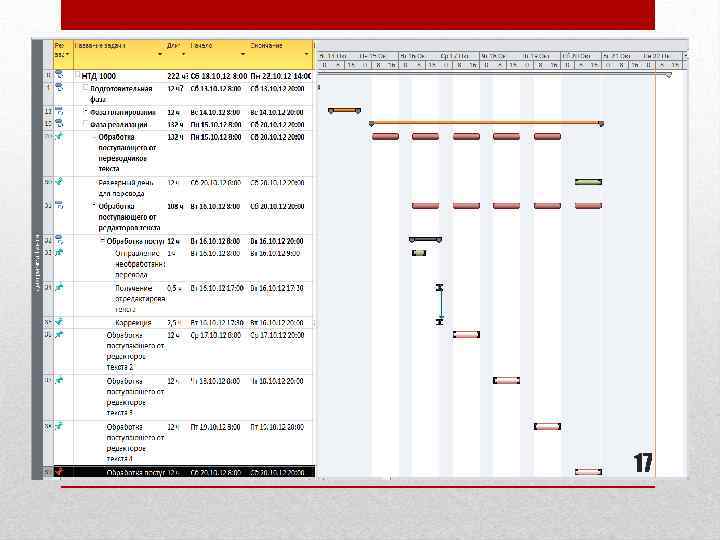Select Gantt bar of highlighted last row
The height and width of the screenshot is (540, 720).
click(588, 472)
